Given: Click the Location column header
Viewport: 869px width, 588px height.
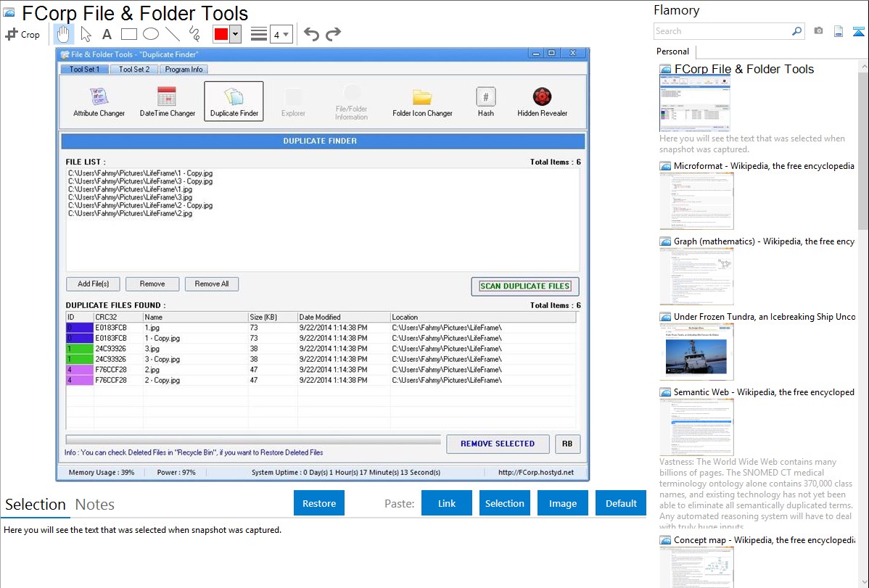Looking at the screenshot, I should click(x=482, y=317).
